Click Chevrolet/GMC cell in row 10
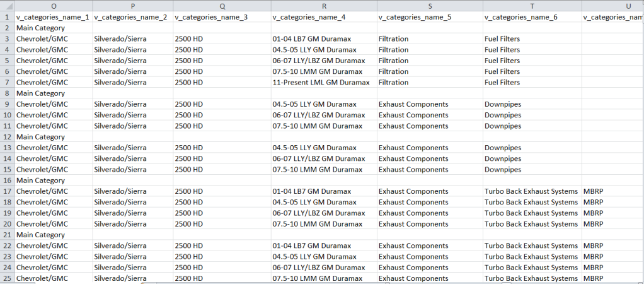This screenshot has width=644, height=284. [54, 115]
